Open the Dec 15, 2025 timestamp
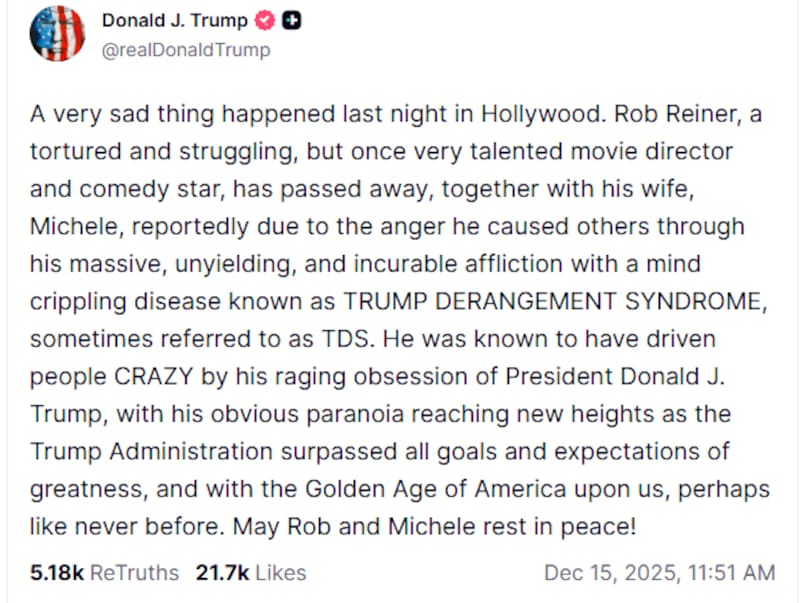The image size is (800, 603). click(660, 572)
